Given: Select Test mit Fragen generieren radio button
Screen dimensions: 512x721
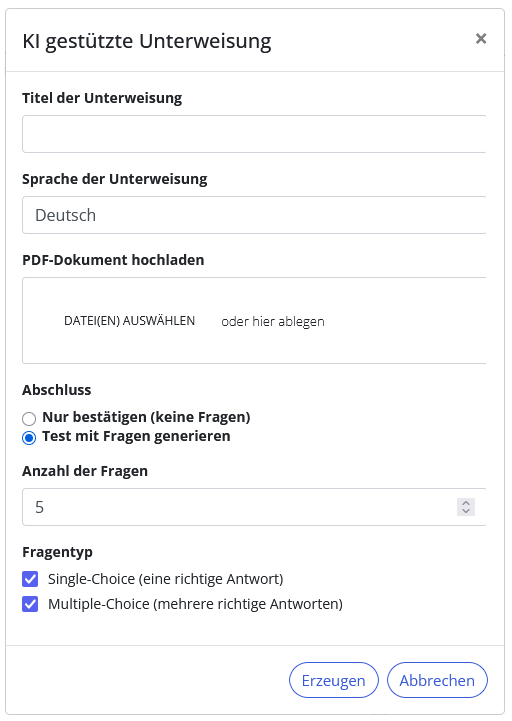Looking at the screenshot, I should click(x=29, y=438).
